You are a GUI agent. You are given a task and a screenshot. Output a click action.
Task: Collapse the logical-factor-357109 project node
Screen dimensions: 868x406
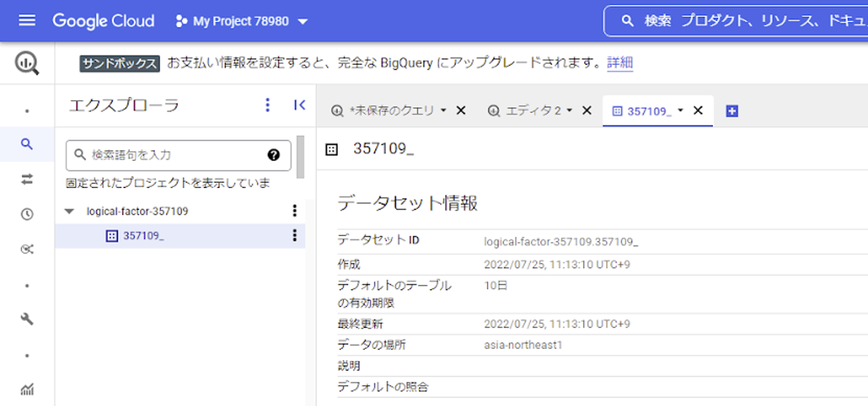(x=69, y=211)
